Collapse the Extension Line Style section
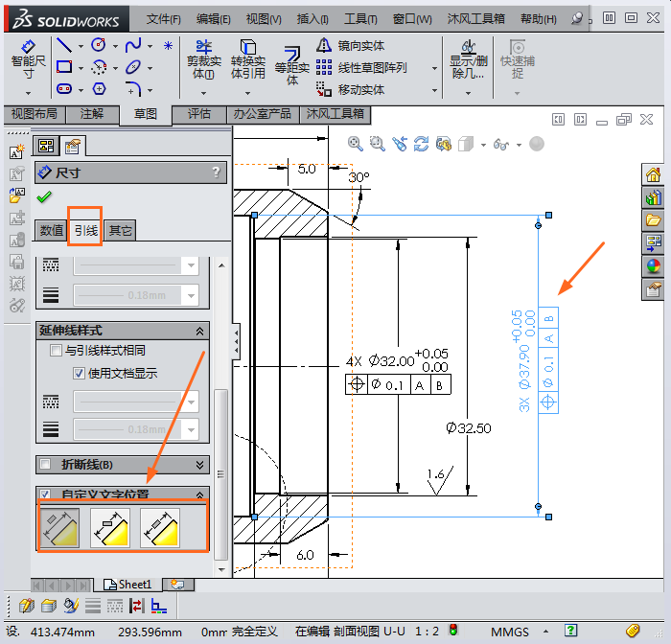 pyautogui.click(x=200, y=331)
